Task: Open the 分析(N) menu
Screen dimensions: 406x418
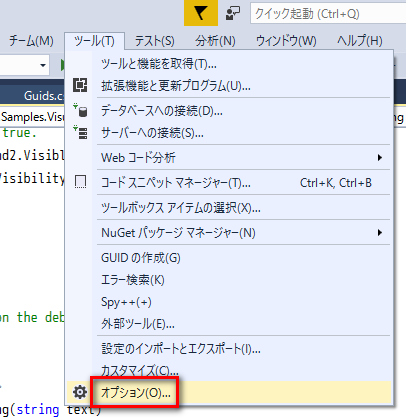Action: click(215, 41)
